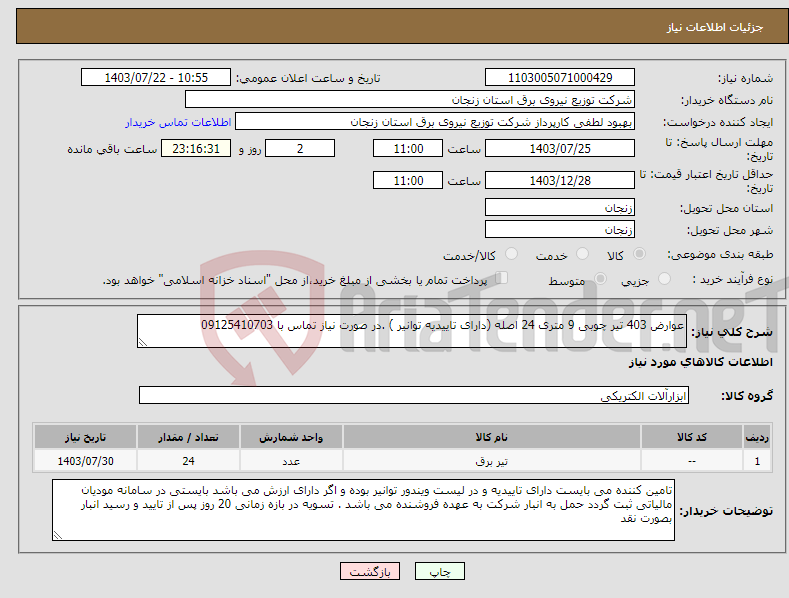Click the row number cell 1
Viewport: 789px width, 598px height.
757,461
